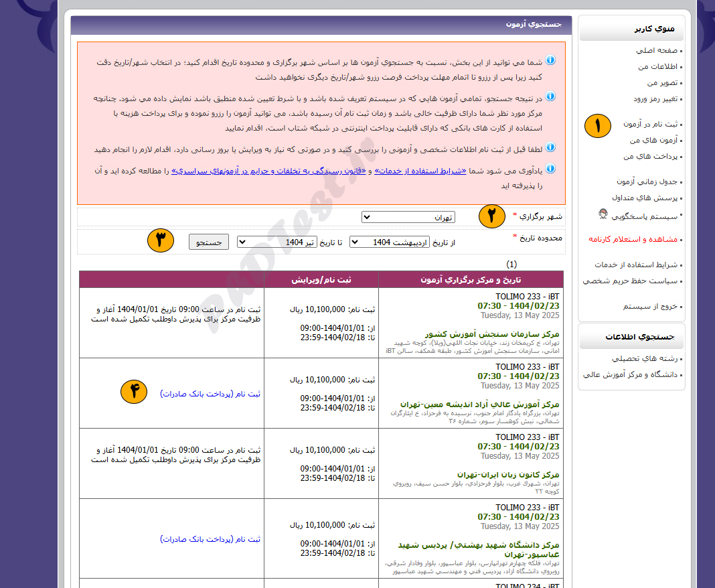Open the از تاریخ dropdown showing اردیبهشت 1404
The width and height of the screenshot is (715, 588).
pos(390,242)
